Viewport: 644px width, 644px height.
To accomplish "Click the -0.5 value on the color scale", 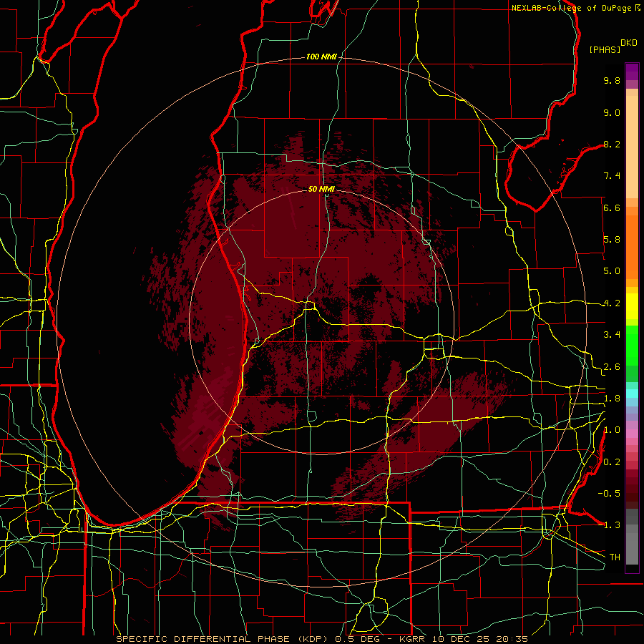I will [609, 494].
